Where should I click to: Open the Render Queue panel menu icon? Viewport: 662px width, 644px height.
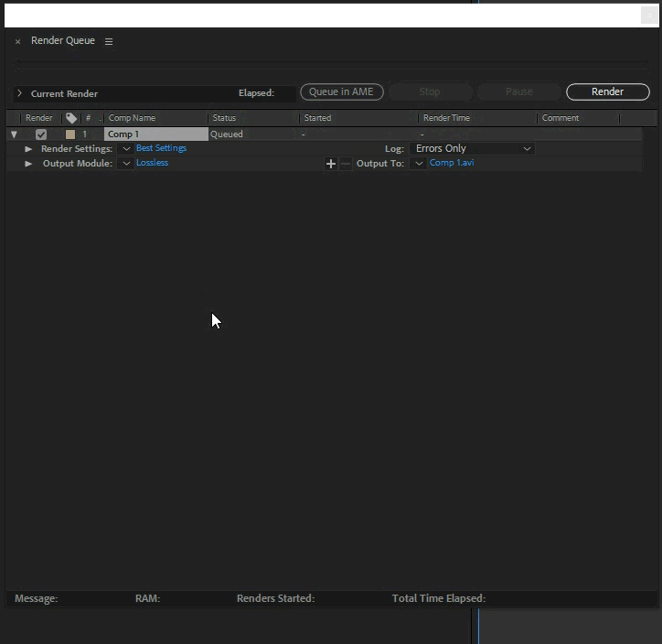coord(109,41)
